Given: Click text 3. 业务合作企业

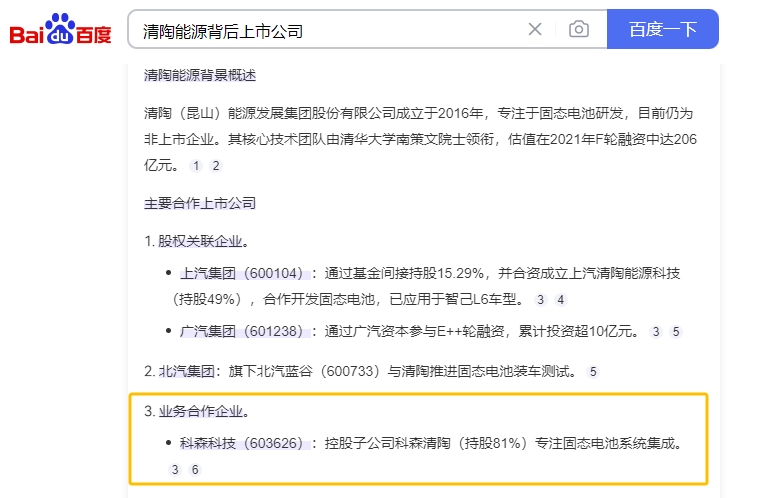Looking at the screenshot, I should tap(196, 411).
